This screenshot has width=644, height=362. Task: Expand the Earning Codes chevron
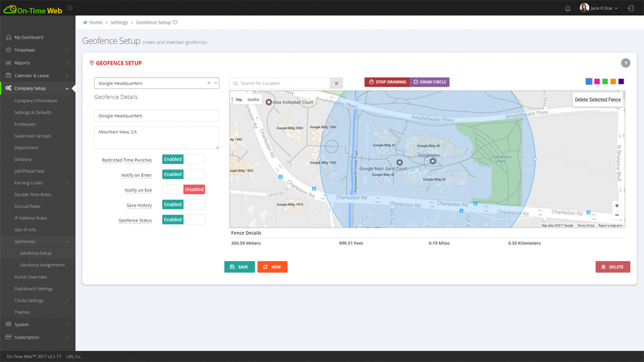pyautogui.click(x=67, y=183)
